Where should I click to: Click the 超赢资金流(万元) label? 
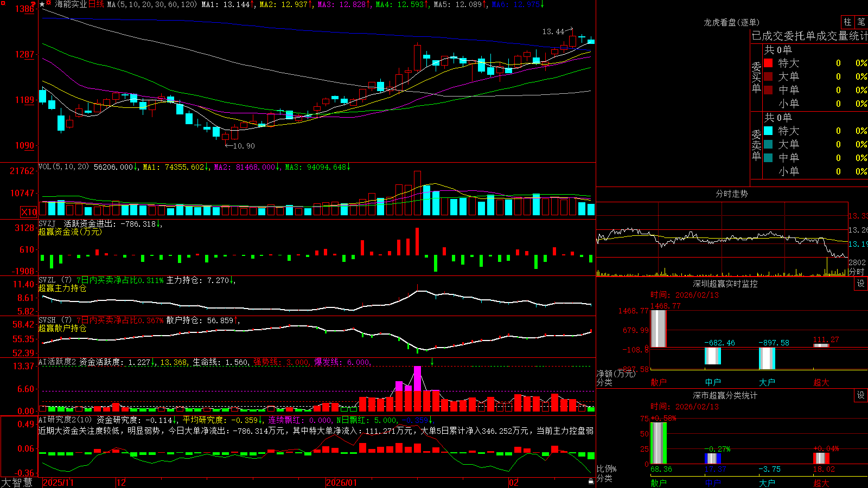(x=70, y=232)
